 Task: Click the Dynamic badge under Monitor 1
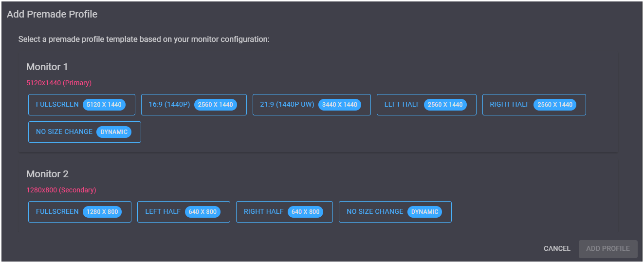[x=114, y=132]
